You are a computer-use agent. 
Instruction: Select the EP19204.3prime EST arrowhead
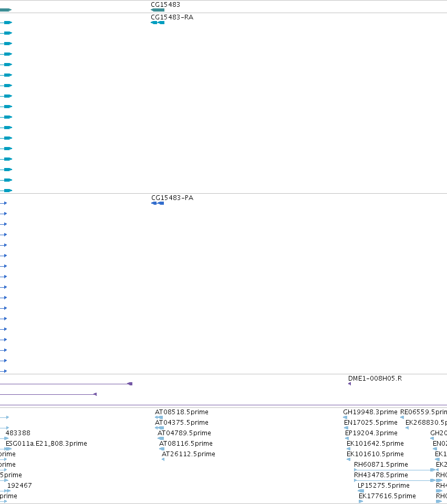coord(347,438)
